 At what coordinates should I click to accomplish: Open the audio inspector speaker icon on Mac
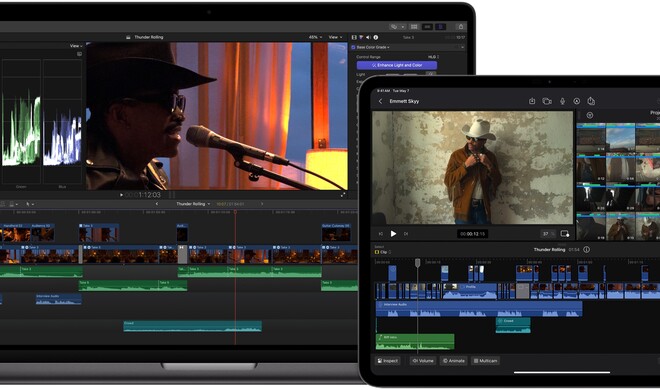coord(368,37)
